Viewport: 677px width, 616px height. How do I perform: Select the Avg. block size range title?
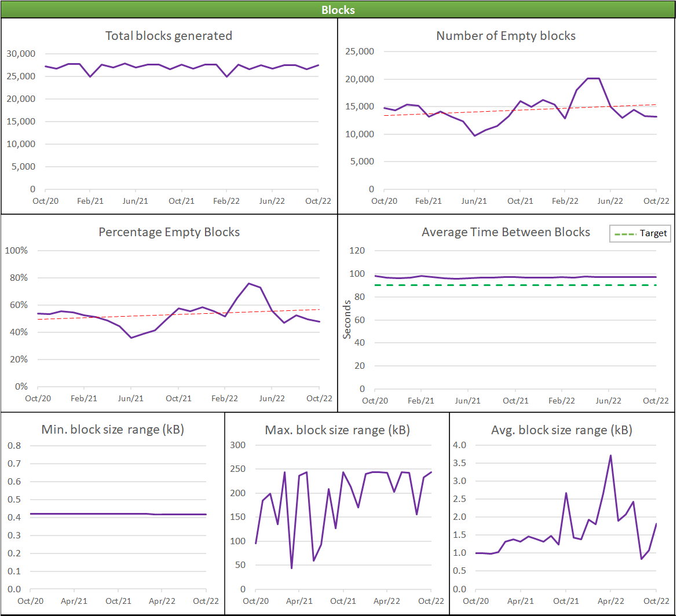click(562, 430)
